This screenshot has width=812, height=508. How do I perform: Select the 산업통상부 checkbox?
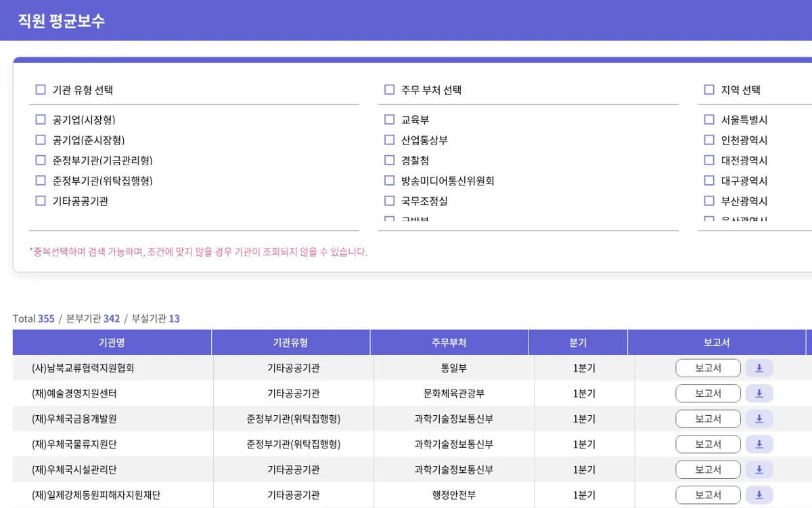389,140
